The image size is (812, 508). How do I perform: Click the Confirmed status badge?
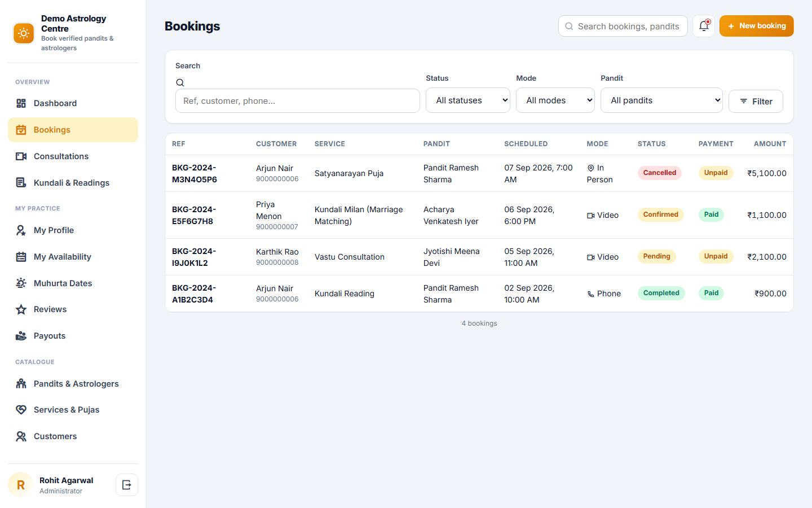661,214
